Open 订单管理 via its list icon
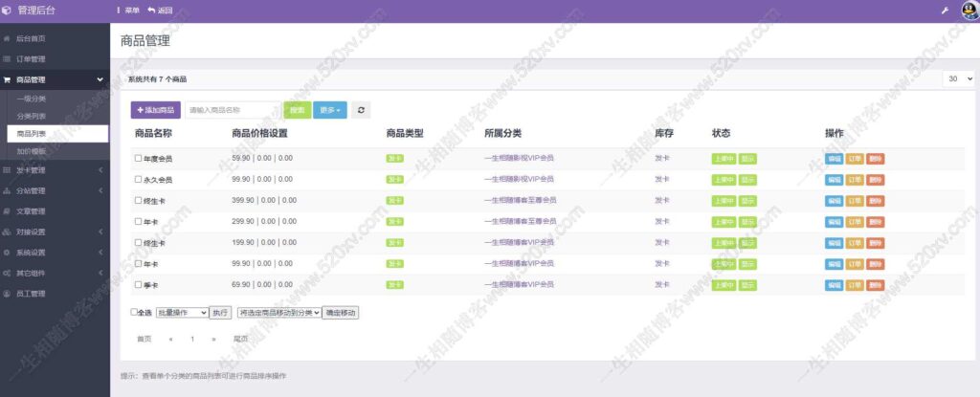Image resolution: width=980 pixels, height=397 pixels. click(x=7, y=59)
